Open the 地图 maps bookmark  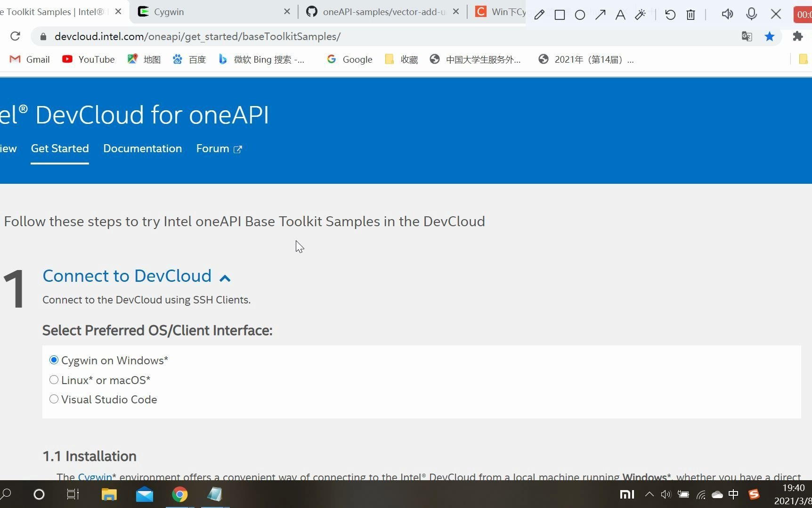click(144, 59)
